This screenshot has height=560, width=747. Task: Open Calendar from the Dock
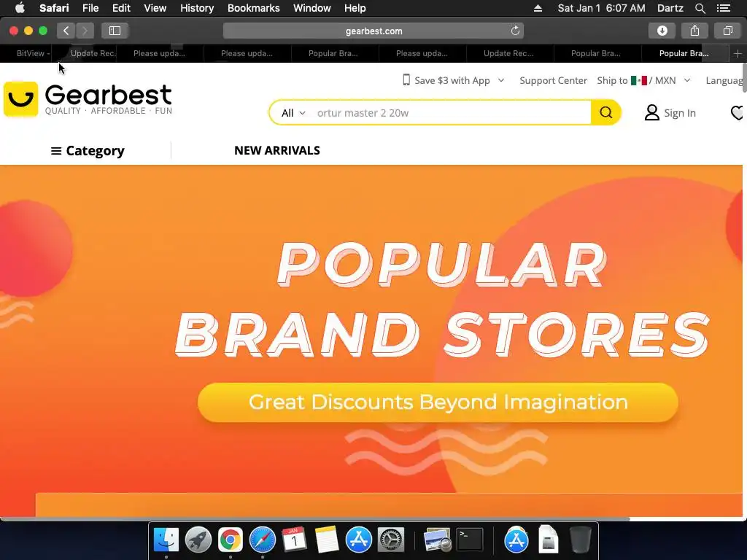[x=295, y=540]
